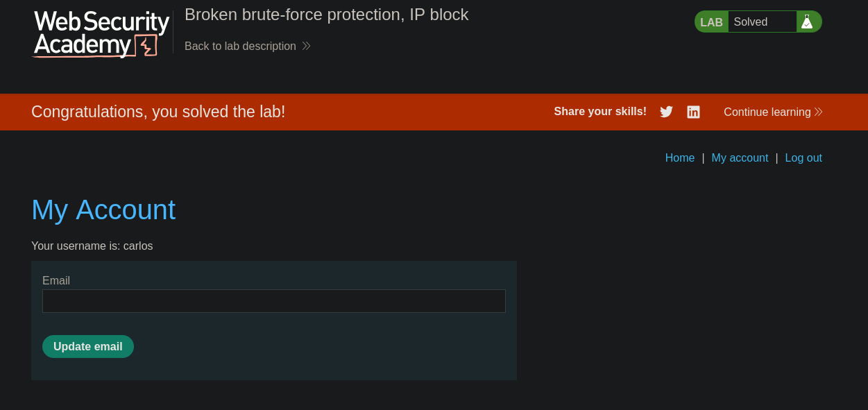Click the Web Security Academy logo
Screen dimensions: 868x410
pos(101,33)
